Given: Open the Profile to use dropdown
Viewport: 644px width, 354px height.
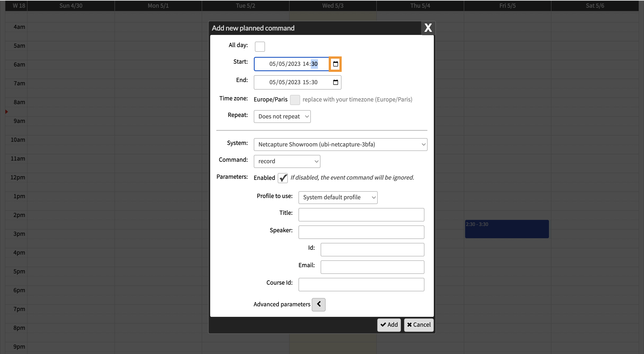Looking at the screenshot, I should coord(338,197).
